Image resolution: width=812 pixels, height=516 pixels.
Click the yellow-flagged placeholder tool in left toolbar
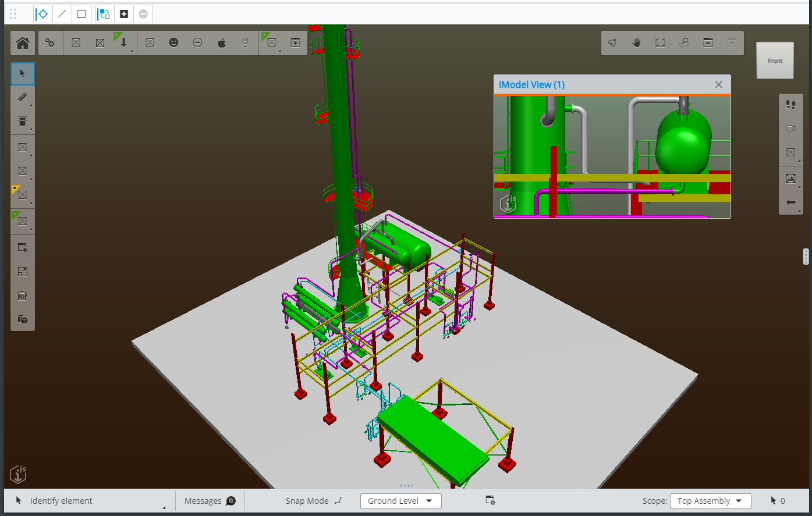coord(23,195)
